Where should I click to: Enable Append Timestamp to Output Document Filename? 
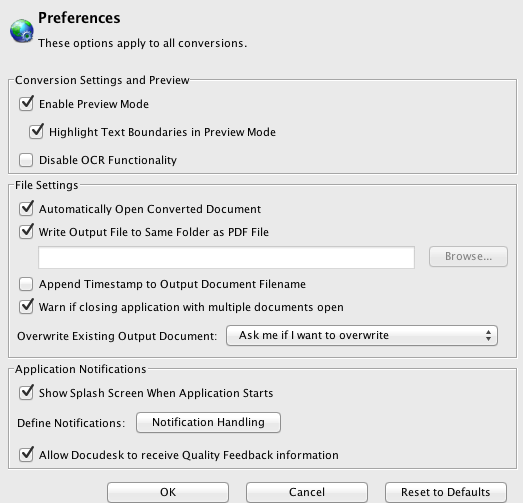click(26, 284)
